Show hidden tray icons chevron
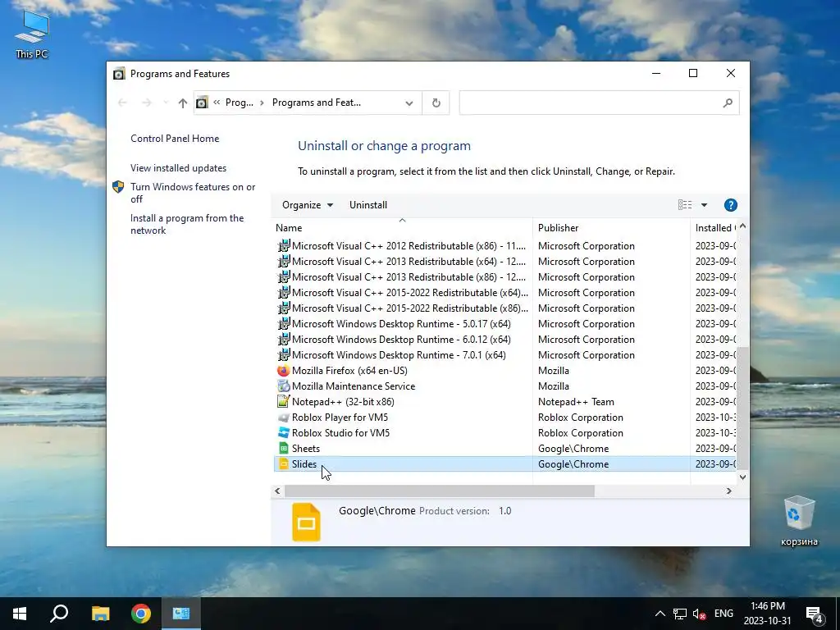The width and height of the screenshot is (840, 630). pos(660,614)
